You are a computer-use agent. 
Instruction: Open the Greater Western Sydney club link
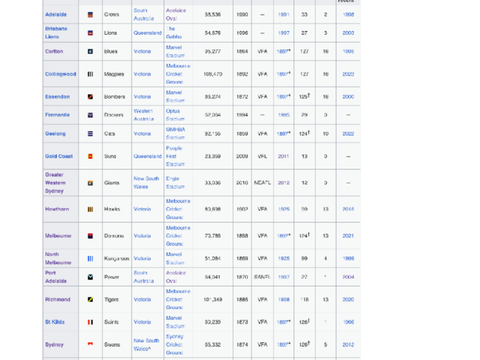tap(55, 183)
